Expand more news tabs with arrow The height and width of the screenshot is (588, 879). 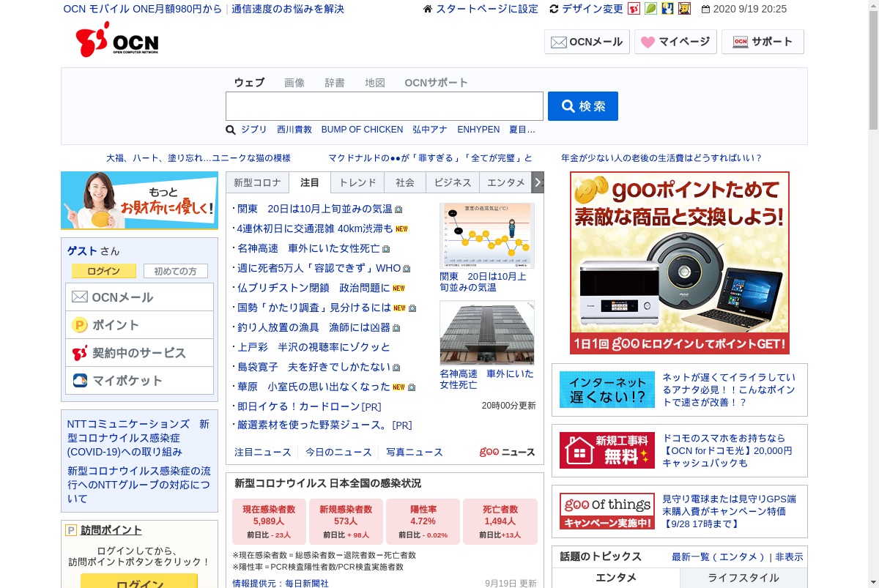pyautogui.click(x=538, y=183)
